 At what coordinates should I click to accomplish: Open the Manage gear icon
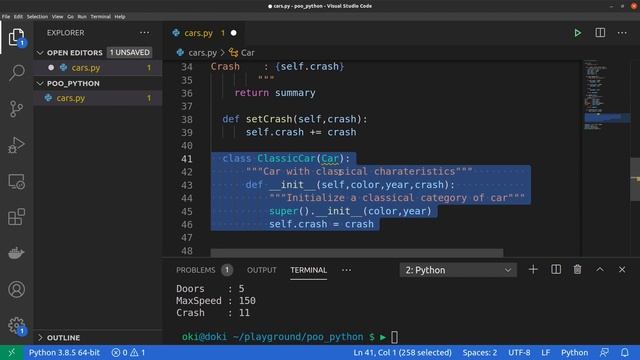coord(16,325)
